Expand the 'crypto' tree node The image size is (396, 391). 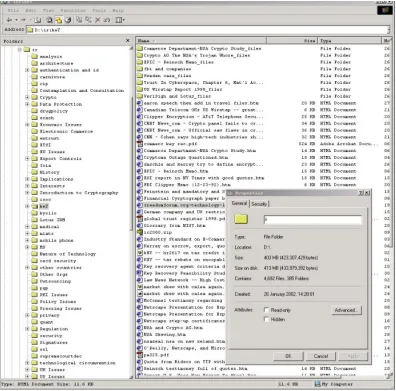(x=27, y=97)
